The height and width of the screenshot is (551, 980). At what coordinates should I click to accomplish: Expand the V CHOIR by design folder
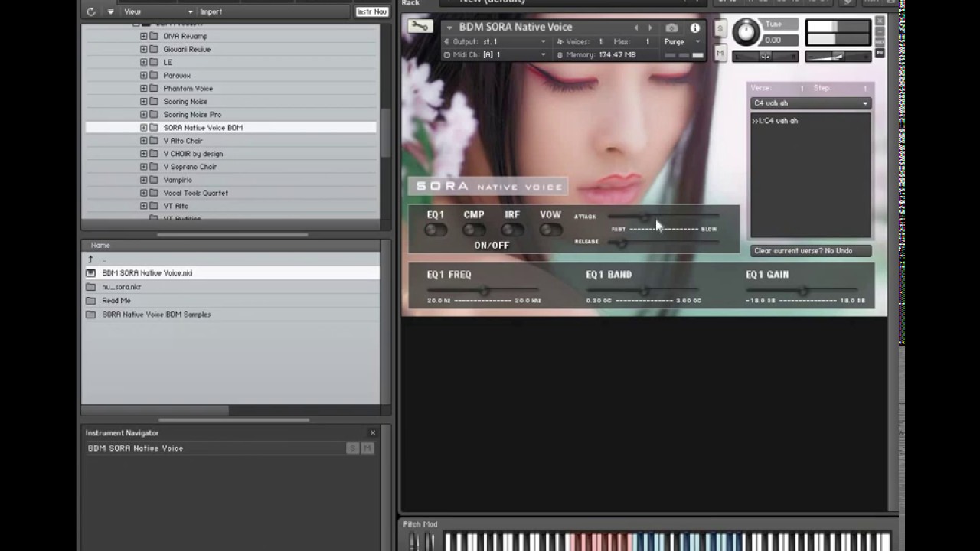(143, 153)
